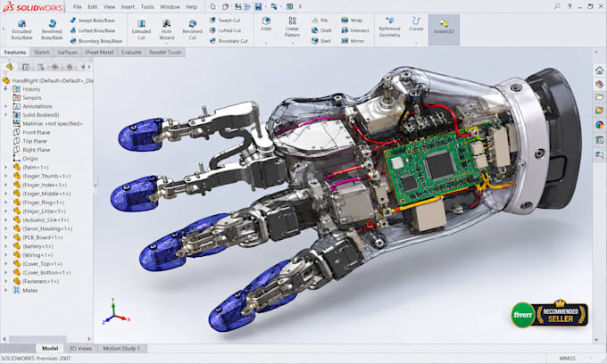The width and height of the screenshot is (607, 364).
Task: Open the Insert menu
Action: (128, 6)
